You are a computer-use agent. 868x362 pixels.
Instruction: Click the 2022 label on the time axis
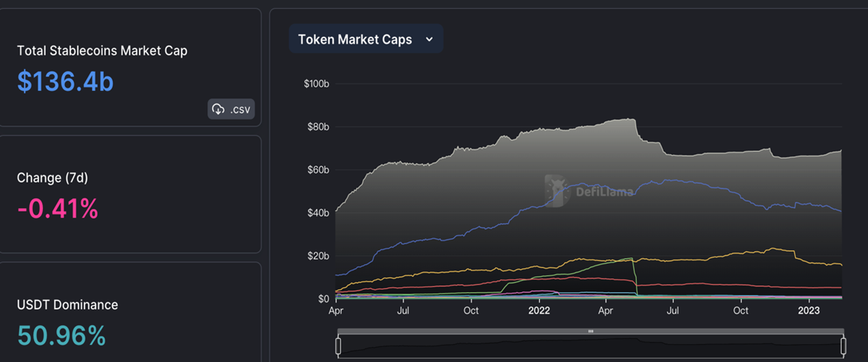[x=539, y=311]
